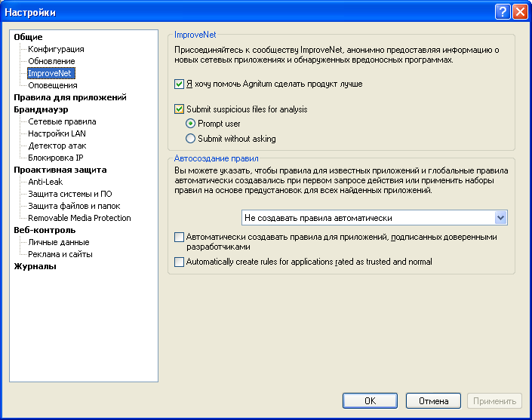This screenshot has height=420, width=532.
Task: Open the Anti-Leak settings page
Action: 45,182
